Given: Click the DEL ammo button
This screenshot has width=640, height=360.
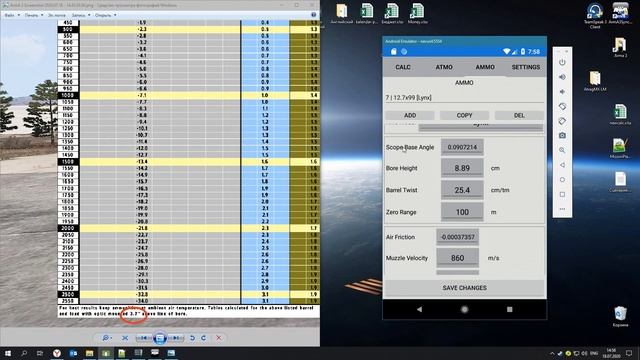Looking at the screenshot, I should [x=519, y=116].
